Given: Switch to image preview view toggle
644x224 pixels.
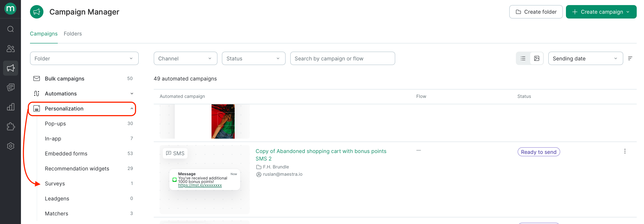Looking at the screenshot, I should (x=537, y=58).
